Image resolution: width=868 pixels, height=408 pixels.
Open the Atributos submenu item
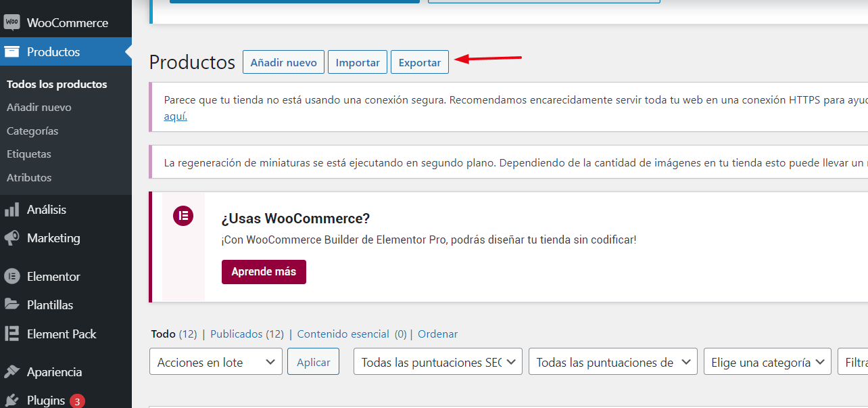point(29,177)
